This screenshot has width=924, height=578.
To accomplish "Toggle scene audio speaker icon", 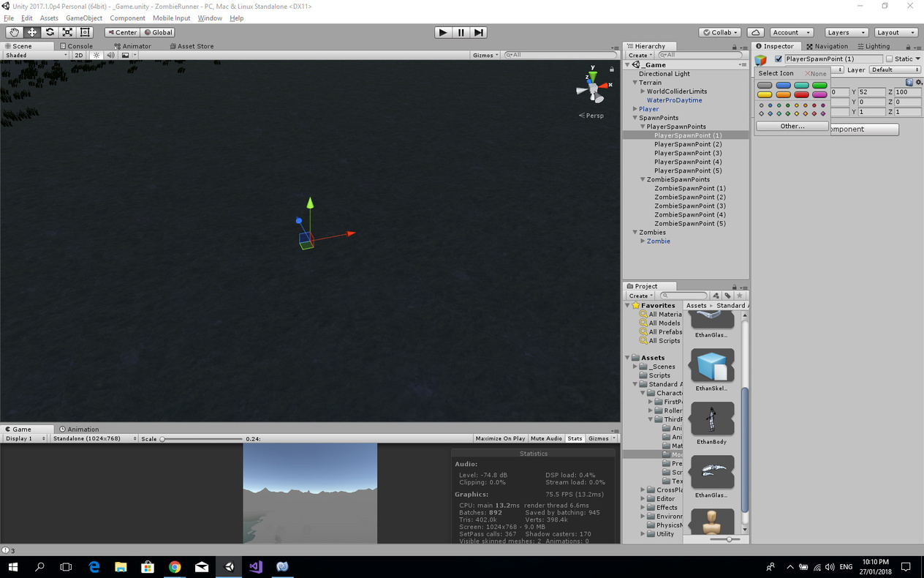I will point(110,55).
